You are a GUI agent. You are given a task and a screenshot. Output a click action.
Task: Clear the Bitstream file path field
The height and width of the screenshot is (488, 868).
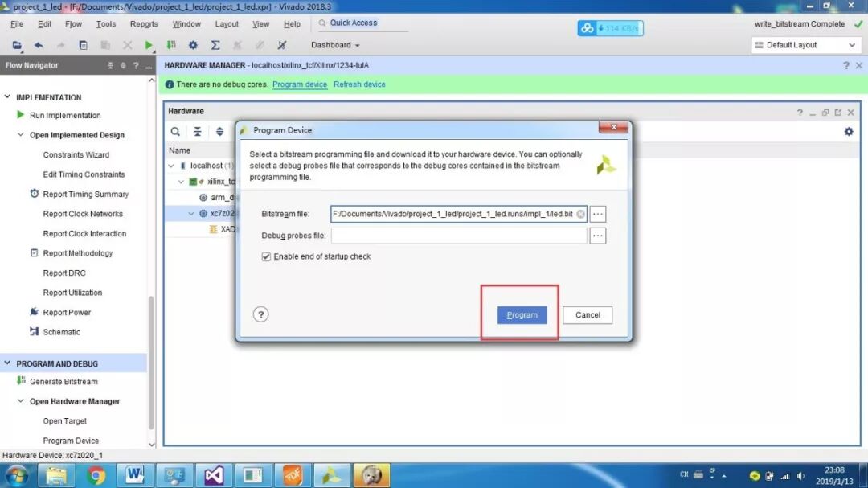[580, 214]
